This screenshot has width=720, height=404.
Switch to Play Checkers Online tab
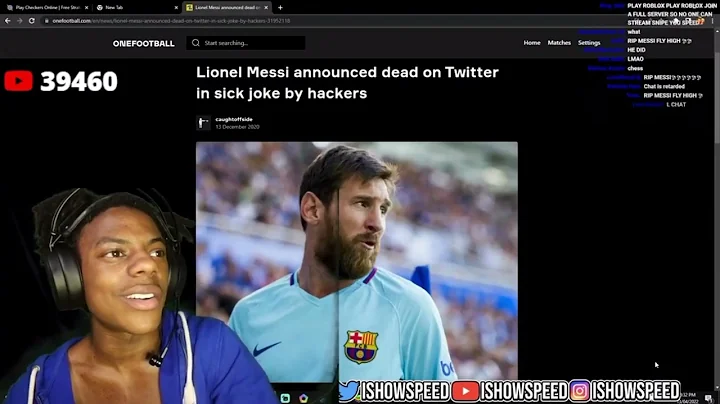tap(48, 7)
